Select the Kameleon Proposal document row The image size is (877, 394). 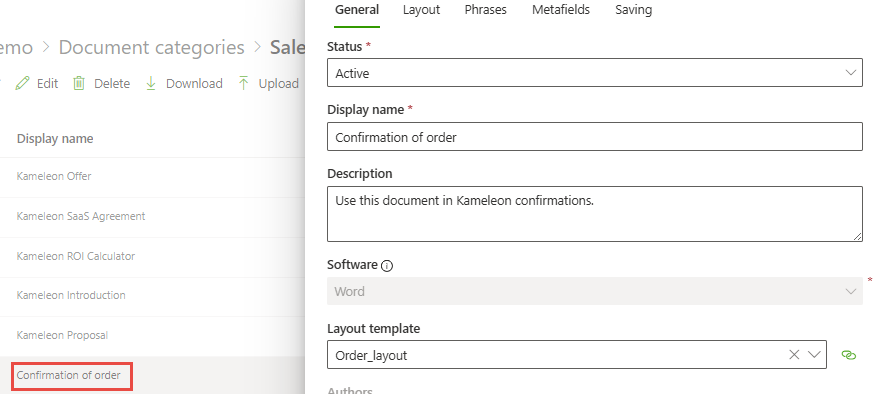(x=152, y=336)
